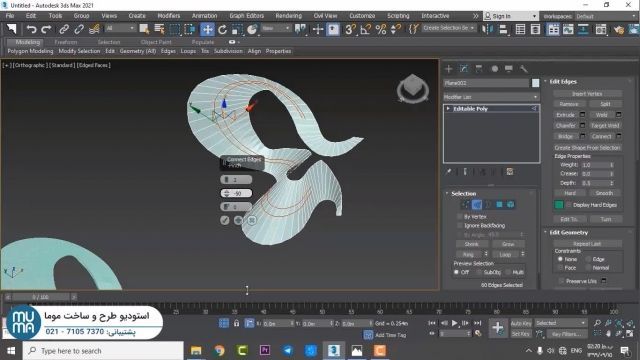This screenshot has height=360, width=640.
Task: Click the Plane002 object color swatch
Action: 535,83
